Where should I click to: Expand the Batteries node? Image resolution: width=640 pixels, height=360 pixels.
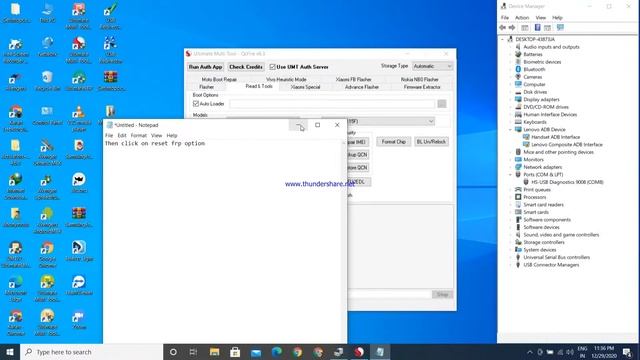[510, 54]
